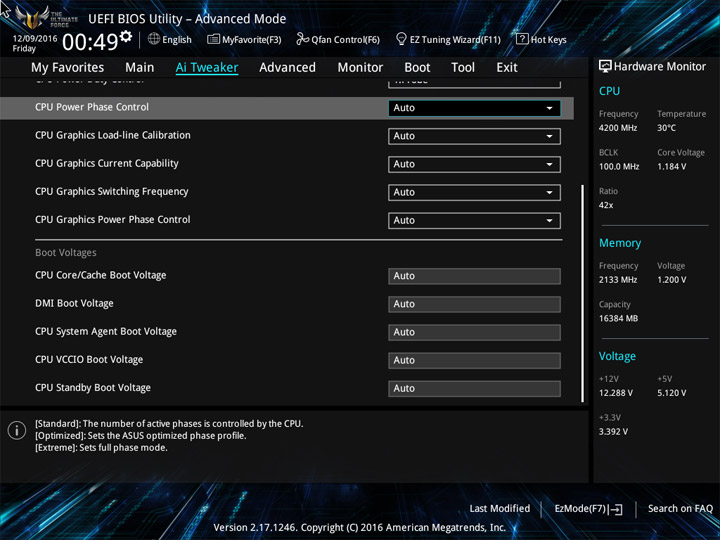Expand CPU Graphics Power Phase Control dropdown
This screenshot has width=720, height=540.
[474, 220]
